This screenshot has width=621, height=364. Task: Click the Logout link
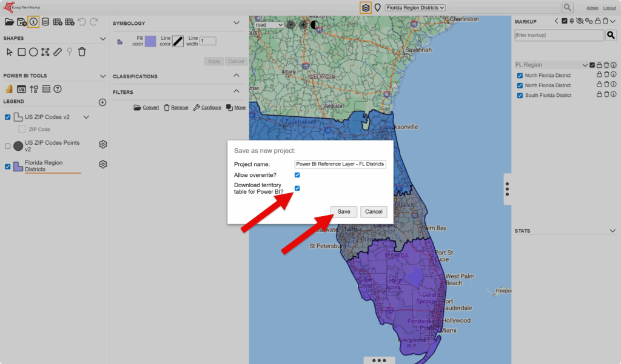609,8
